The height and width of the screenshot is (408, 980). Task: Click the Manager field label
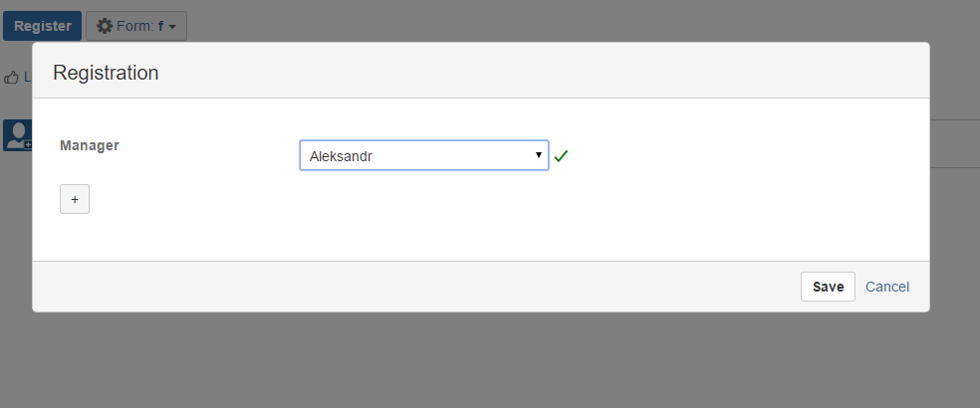pyautogui.click(x=90, y=145)
